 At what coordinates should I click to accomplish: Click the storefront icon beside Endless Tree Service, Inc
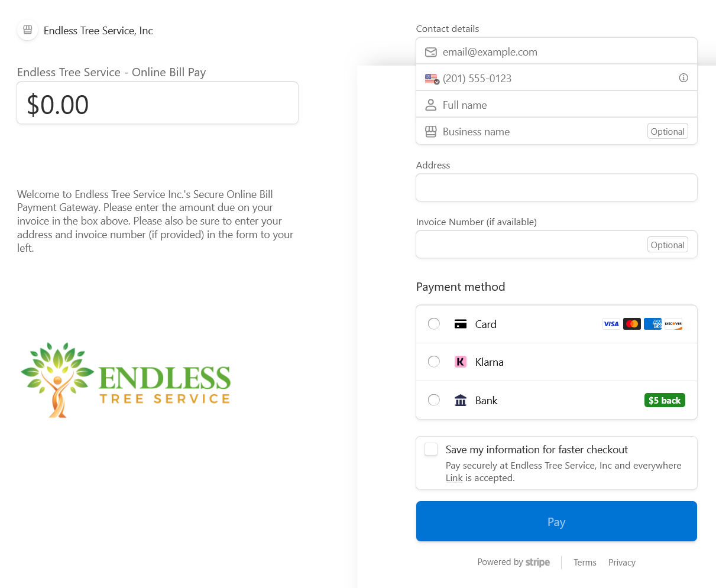27,30
